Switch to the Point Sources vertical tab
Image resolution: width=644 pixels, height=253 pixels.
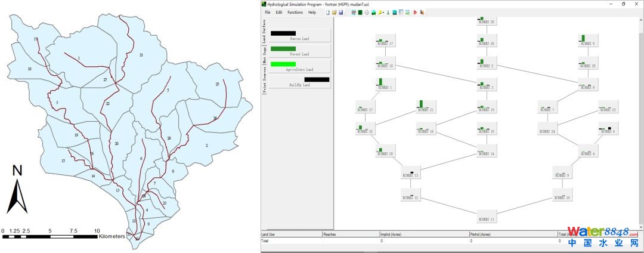(x=265, y=80)
